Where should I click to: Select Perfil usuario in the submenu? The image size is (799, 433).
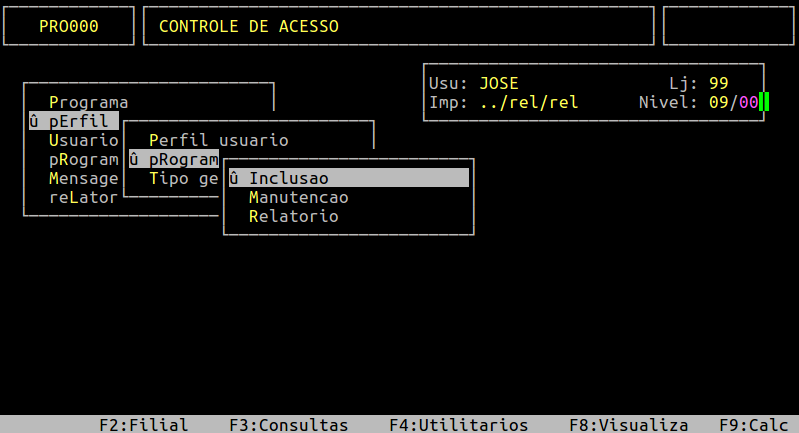pos(218,140)
